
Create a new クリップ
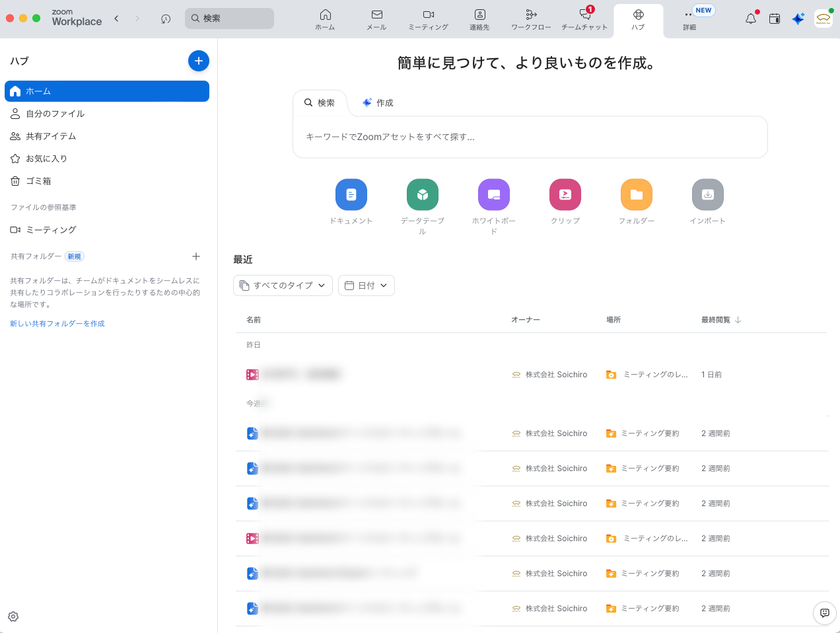pyautogui.click(x=565, y=194)
